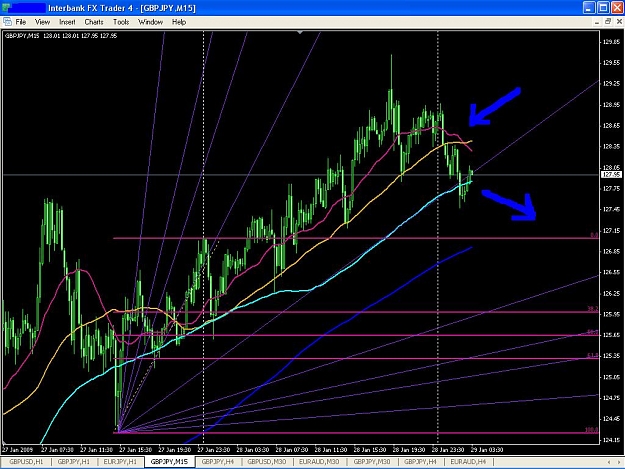Click the Interbank FX Trader title bar icon

[6, 8]
